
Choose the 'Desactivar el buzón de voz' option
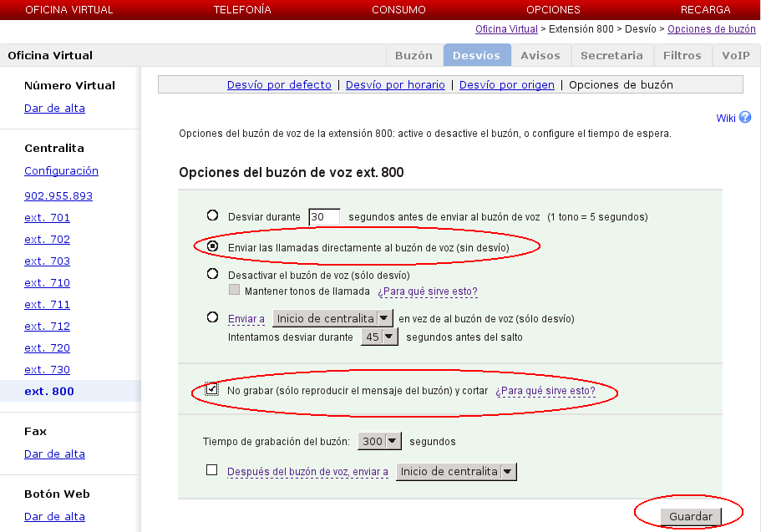coord(212,271)
